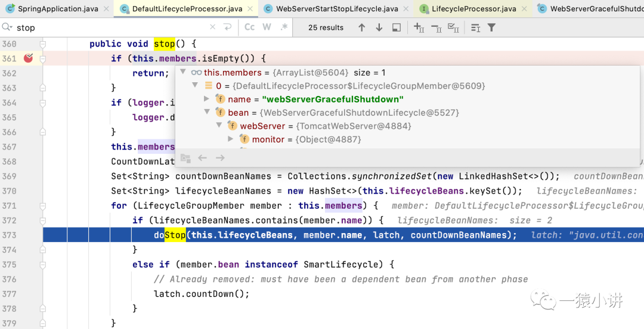Go to next search occurrence
The width and height of the screenshot is (644, 329).
point(379,27)
